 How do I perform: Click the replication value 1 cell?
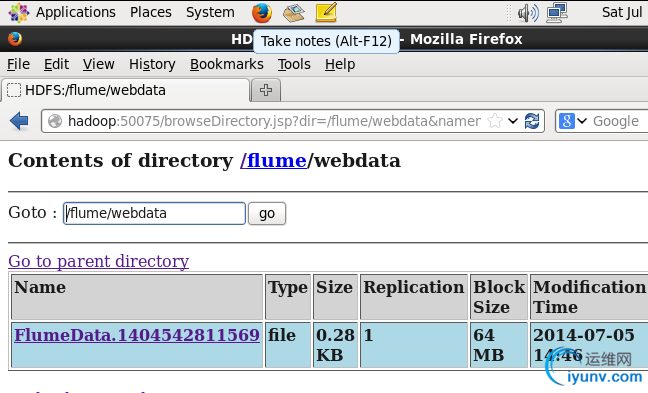pyautogui.click(x=414, y=345)
